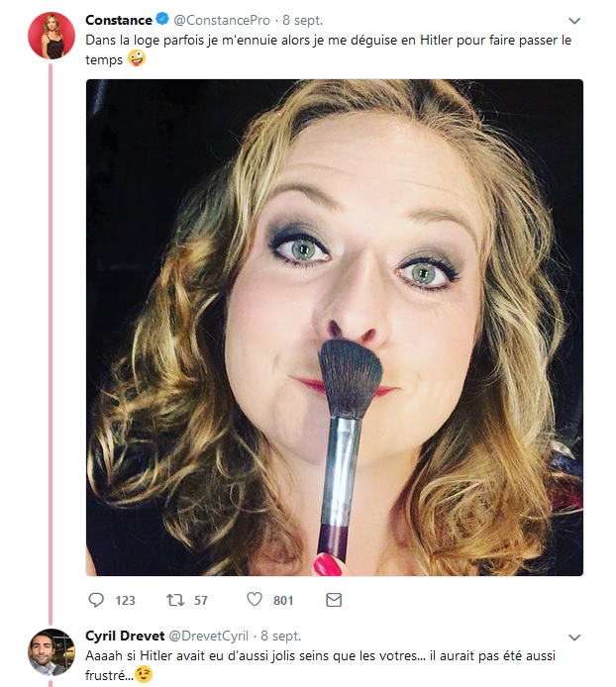Click the 801 likes count
Screen dimensions: 616x687
(x=283, y=600)
